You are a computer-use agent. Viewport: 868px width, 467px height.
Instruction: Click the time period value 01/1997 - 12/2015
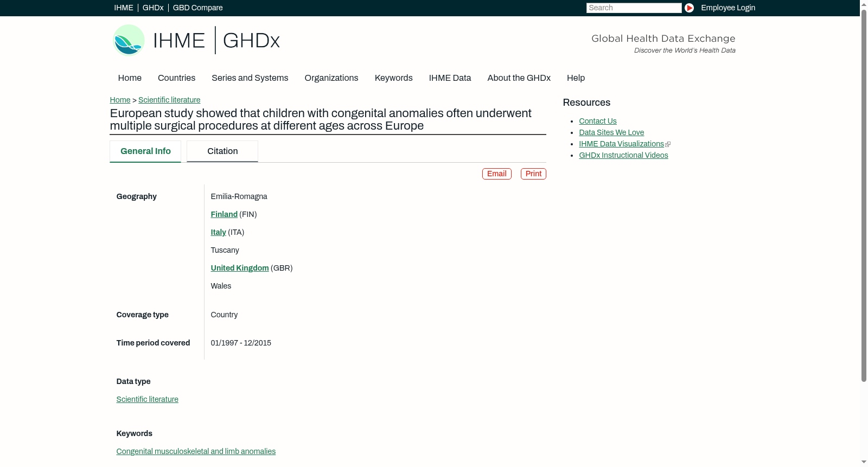coord(241,343)
